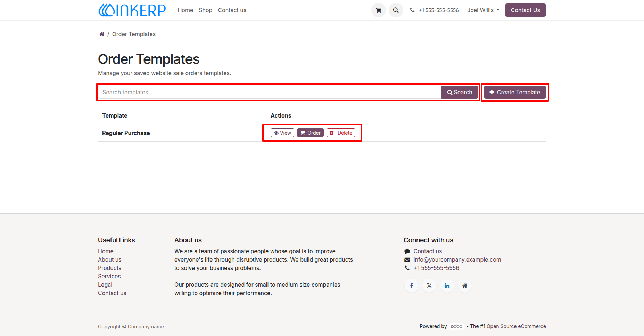The width and height of the screenshot is (644, 336).
Task: Focus the Search templates input field
Action: pos(270,92)
